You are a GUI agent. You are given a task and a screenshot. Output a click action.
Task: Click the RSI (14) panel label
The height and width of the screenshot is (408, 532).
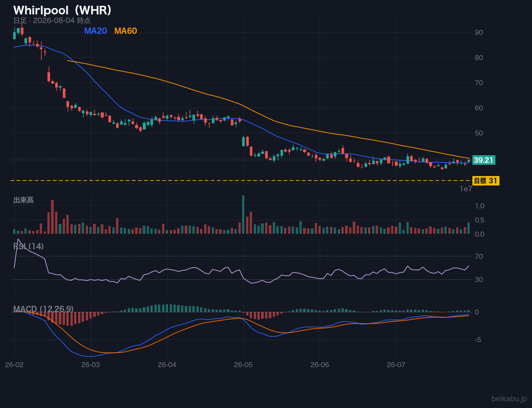pos(28,246)
